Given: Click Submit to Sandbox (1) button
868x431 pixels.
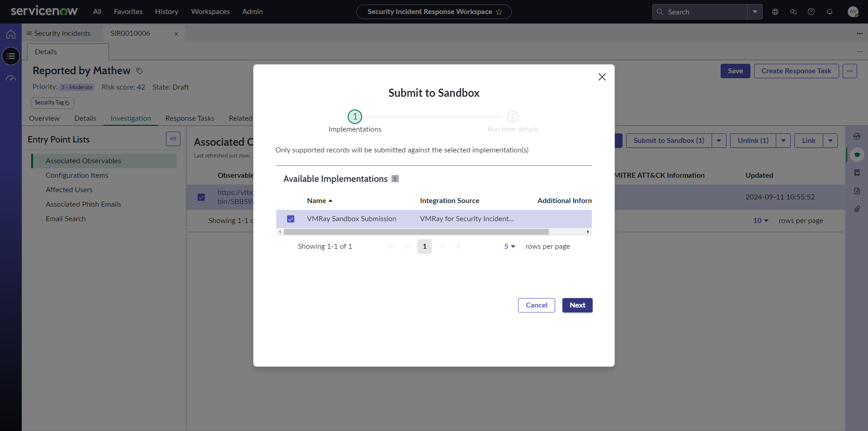Looking at the screenshot, I should [x=669, y=141].
